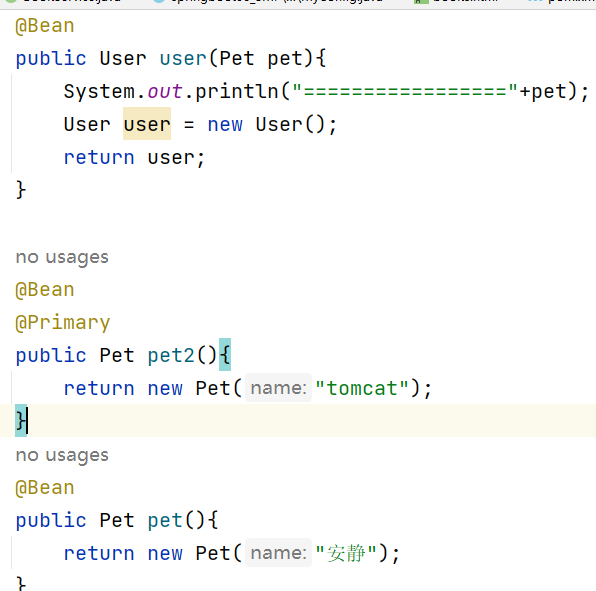Viewport: 596px width, 591px height.
Task: Click the "tomcat" string literal
Action: (362, 388)
